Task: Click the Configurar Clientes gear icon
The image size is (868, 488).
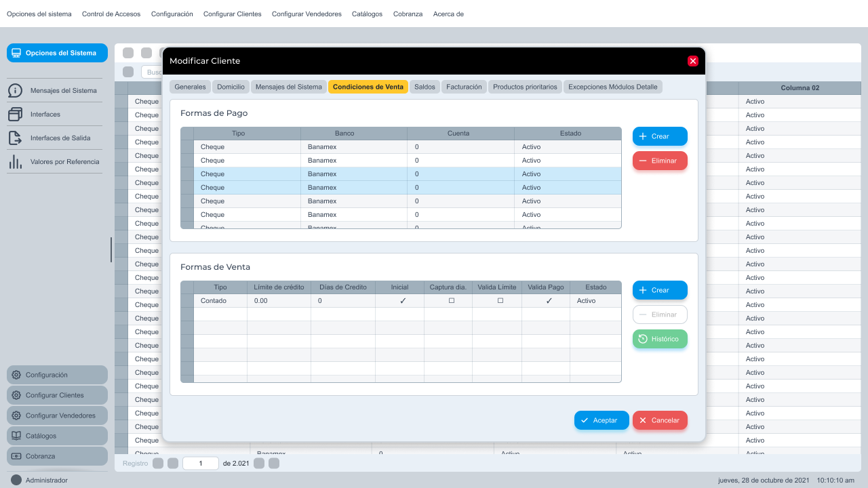Action: coord(16,395)
